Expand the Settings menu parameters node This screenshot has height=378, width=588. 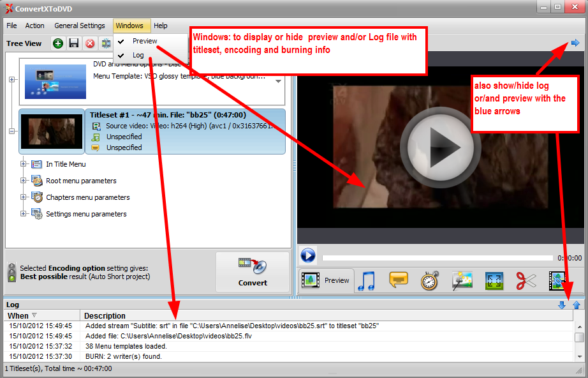tap(23, 214)
